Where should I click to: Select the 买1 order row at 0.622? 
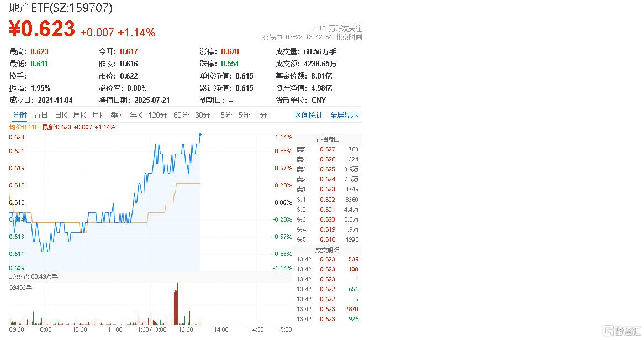[x=328, y=200]
